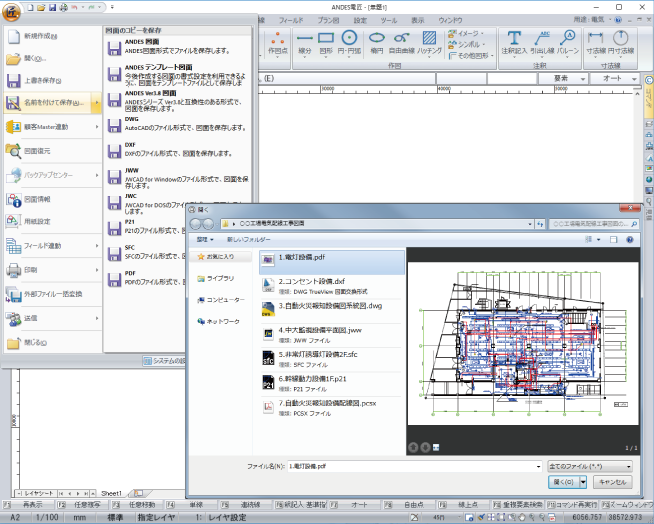Open the シンボル dropdown in ribbon
The height and width of the screenshot is (524, 654).
(467, 44)
